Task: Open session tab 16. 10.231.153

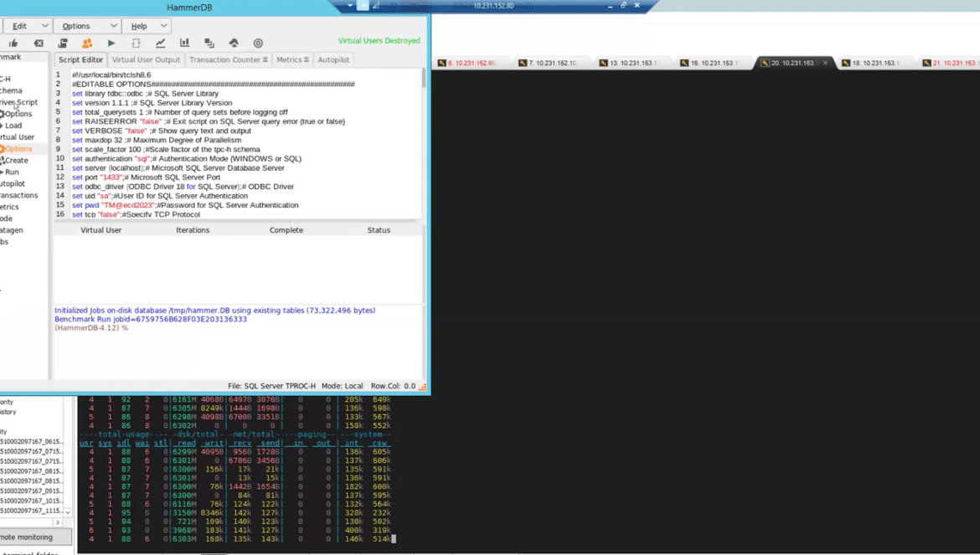Action: click(714, 63)
